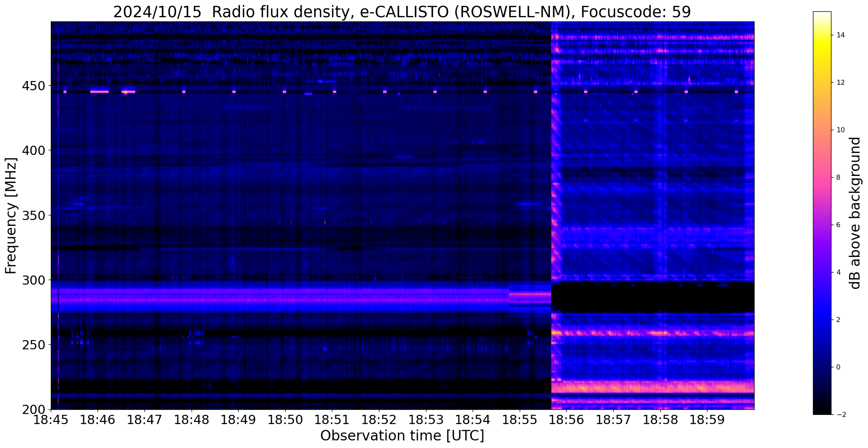The width and height of the screenshot is (868, 448).
Task: Click the 18:51 time tick label
Action: 332,420
